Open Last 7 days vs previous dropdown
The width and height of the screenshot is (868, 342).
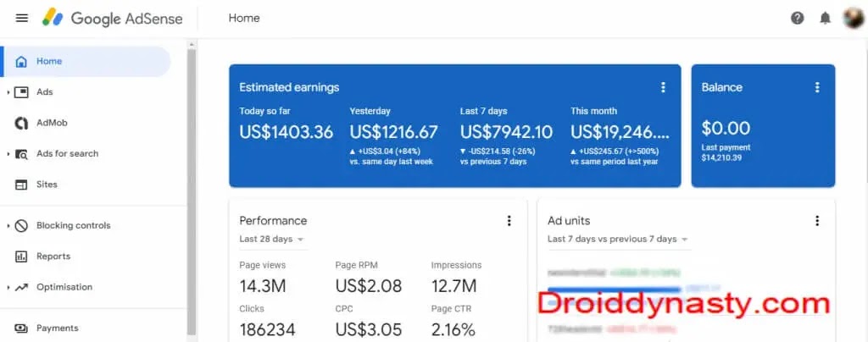[618, 240]
